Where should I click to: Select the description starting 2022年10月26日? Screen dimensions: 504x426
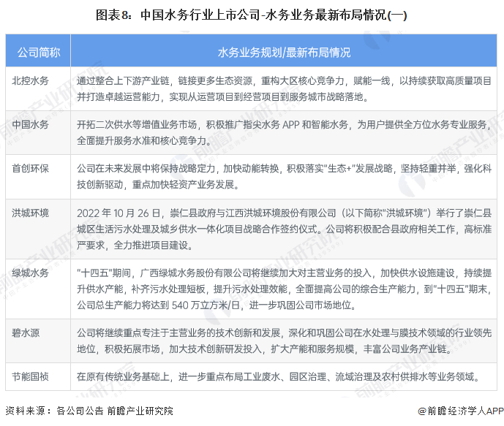(284, 229)
